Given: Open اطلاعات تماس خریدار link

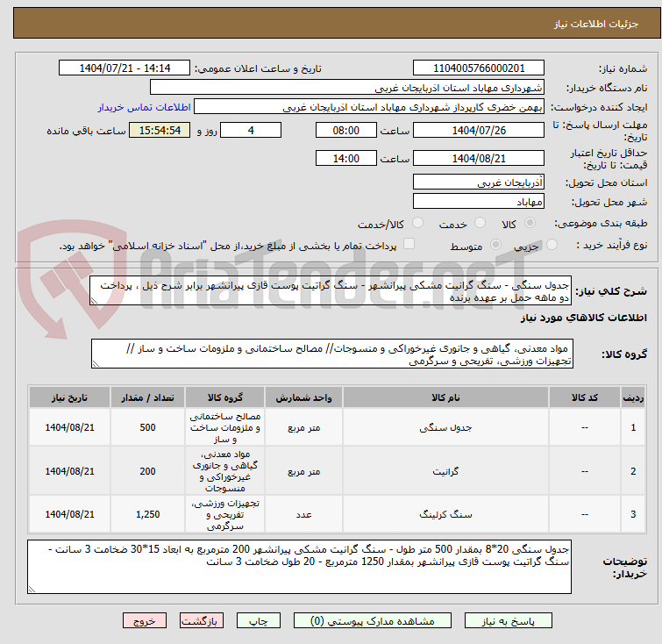Looking at the screenshot, I should tap(145, 107).
